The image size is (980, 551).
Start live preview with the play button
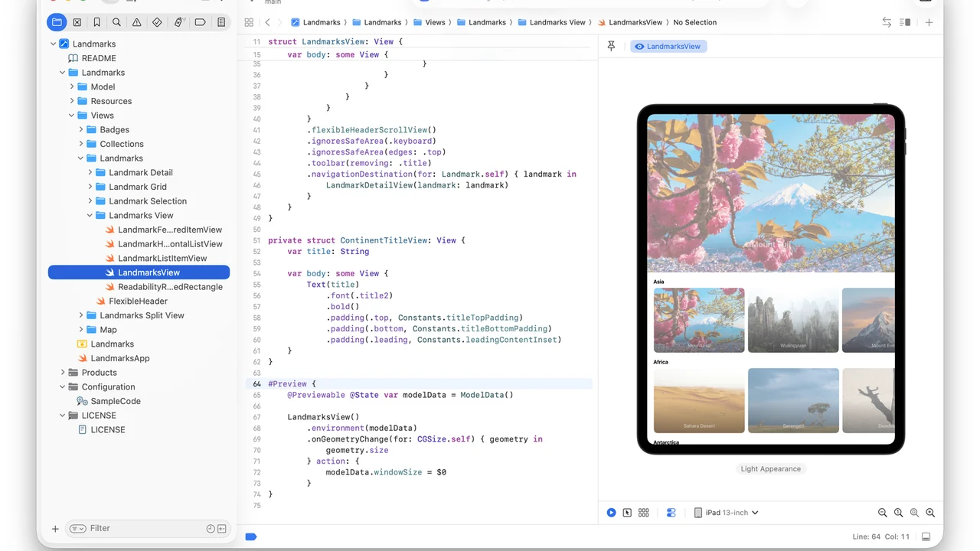click(x=611, y=513)
